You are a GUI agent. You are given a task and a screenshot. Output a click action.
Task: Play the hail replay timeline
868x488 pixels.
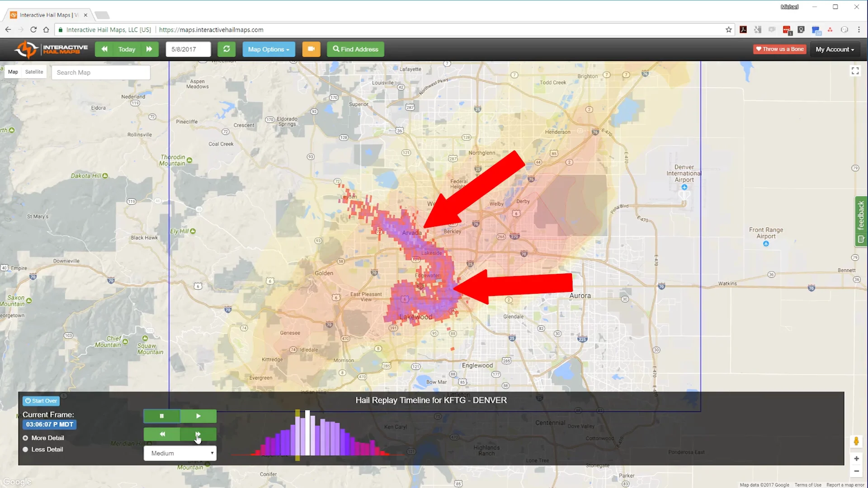(x=198, y=416)
